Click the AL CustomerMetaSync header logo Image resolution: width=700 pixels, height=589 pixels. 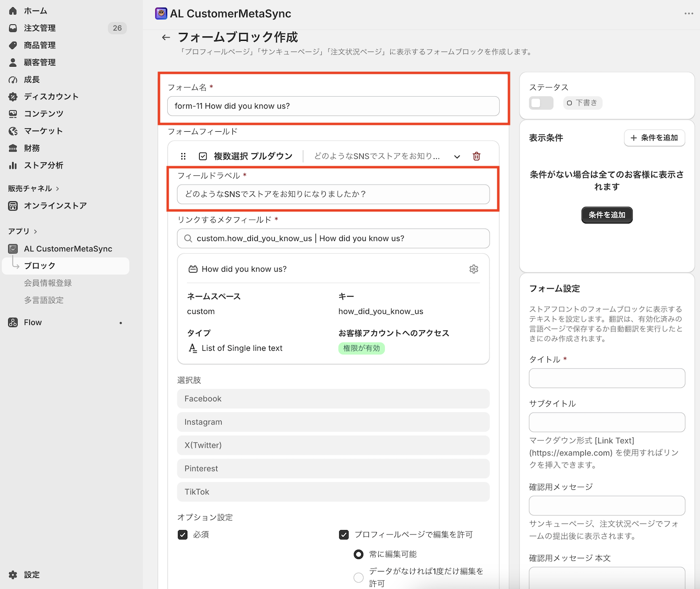coord(161,14)
